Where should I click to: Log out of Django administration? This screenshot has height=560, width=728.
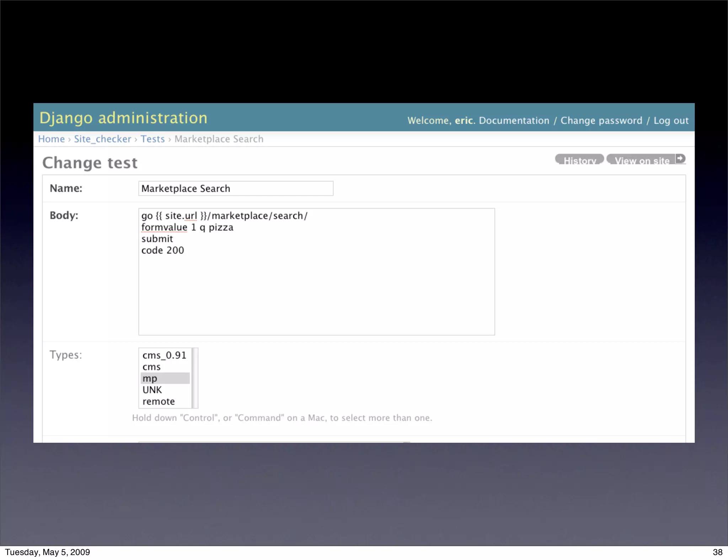pyautogui.click(x=671, y=120)
